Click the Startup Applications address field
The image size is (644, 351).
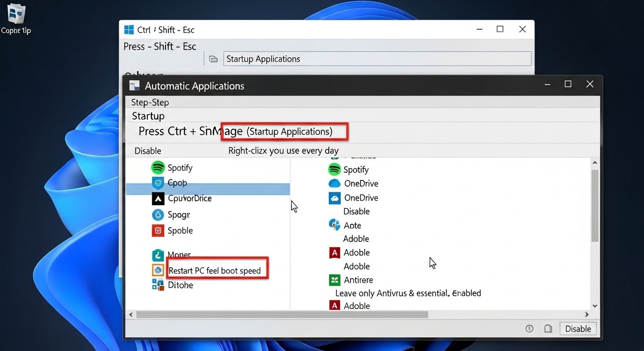tap(377, 59)
